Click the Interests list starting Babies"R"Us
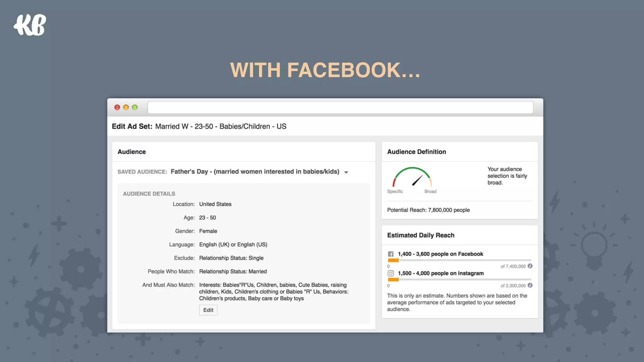 [274, 292]
